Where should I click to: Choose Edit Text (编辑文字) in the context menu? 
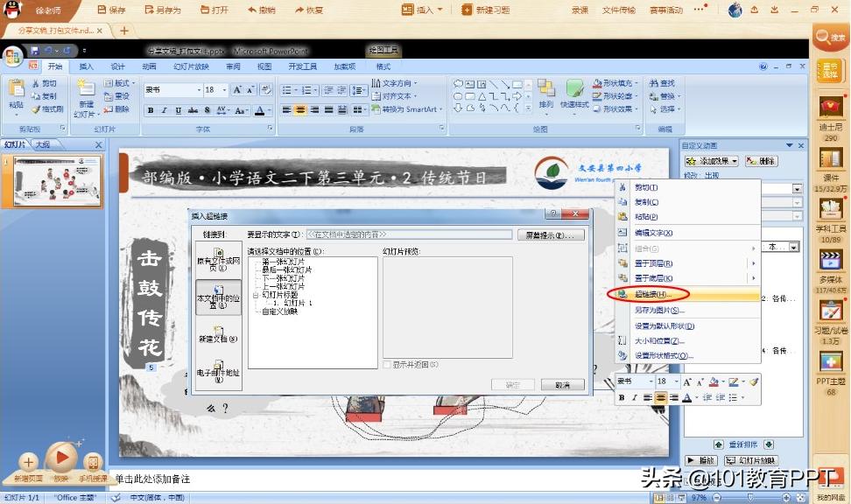tap(687, 233)
